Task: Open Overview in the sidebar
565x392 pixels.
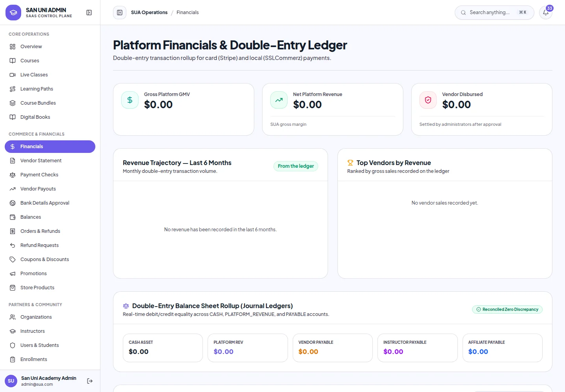Action: (50, 47)
